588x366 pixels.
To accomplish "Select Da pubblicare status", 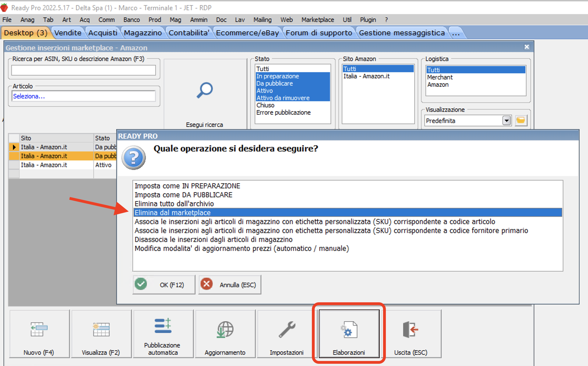I will pos(293,83).
